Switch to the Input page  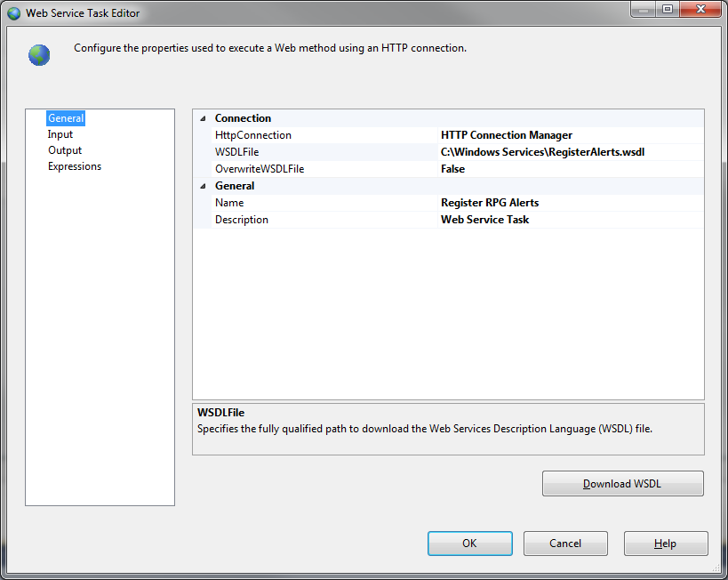click(60, 134)
